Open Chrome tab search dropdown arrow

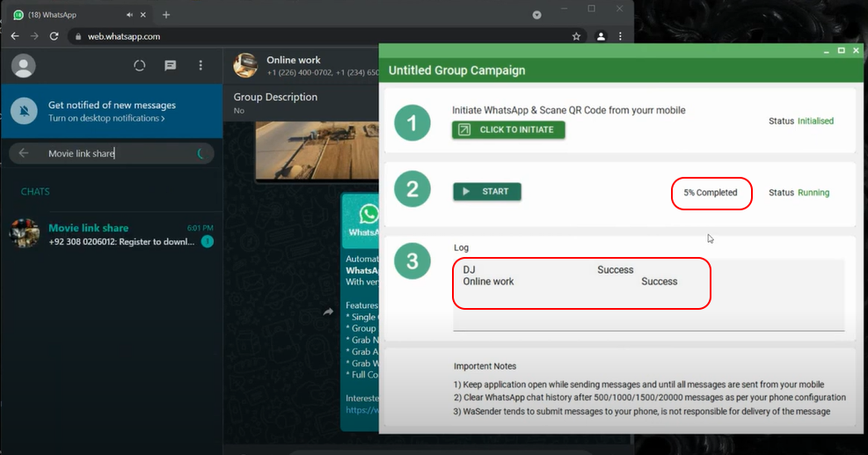click(536, 15)
